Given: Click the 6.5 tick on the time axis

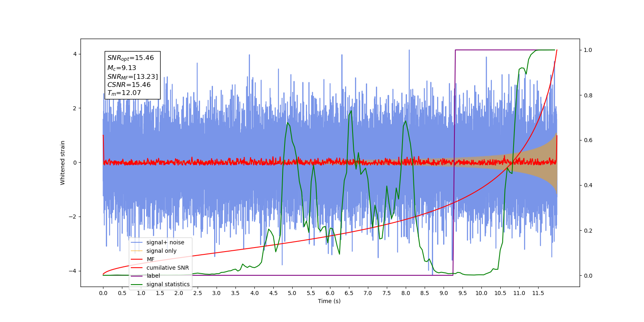Looking at the screenshot, I should click(349, 293).
